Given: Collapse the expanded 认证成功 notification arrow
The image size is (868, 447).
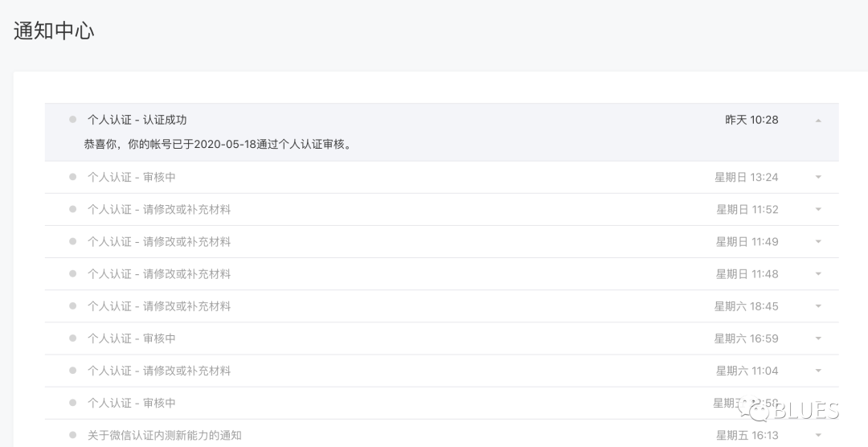Looking at the screenshot, I should pyautogui.click(x=818, y=121).
